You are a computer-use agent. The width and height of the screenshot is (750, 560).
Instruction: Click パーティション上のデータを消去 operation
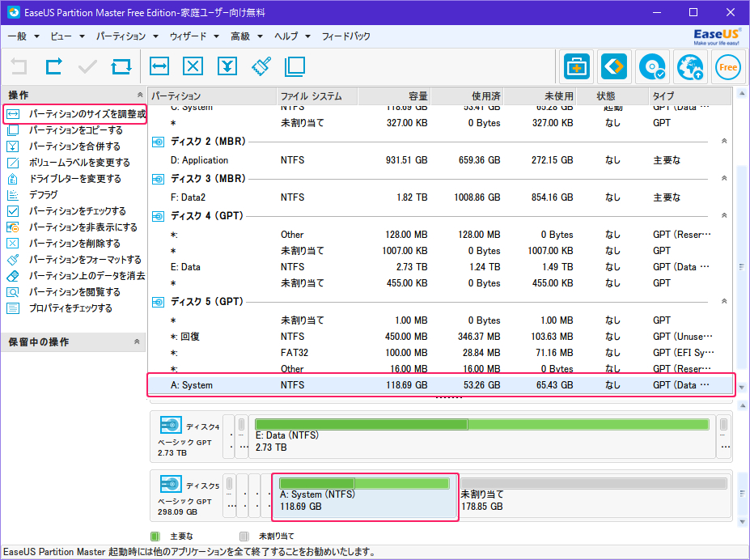[x=75, y=276]
